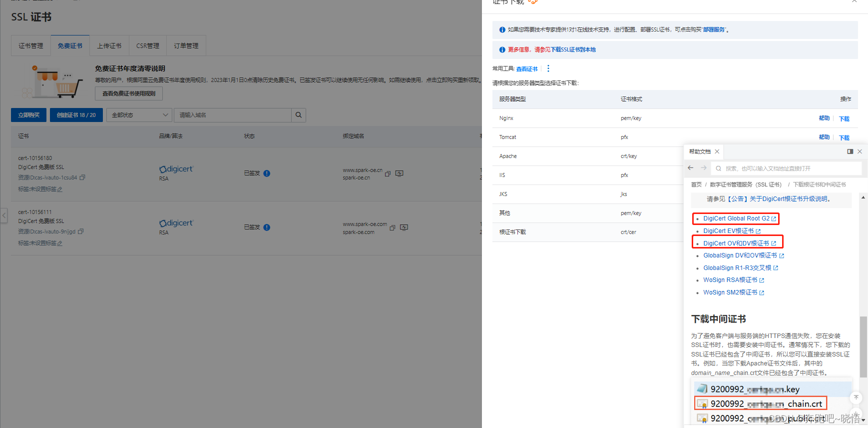The width and height of the screenshot is (868, 428).
Task: Click the JKS server type row
Action: 588,194
